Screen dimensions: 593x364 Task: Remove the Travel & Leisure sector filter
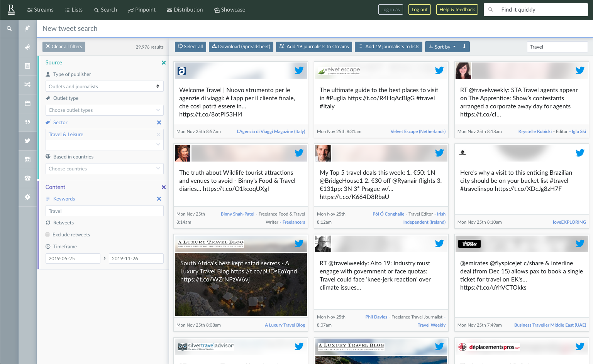pos(158,134)
